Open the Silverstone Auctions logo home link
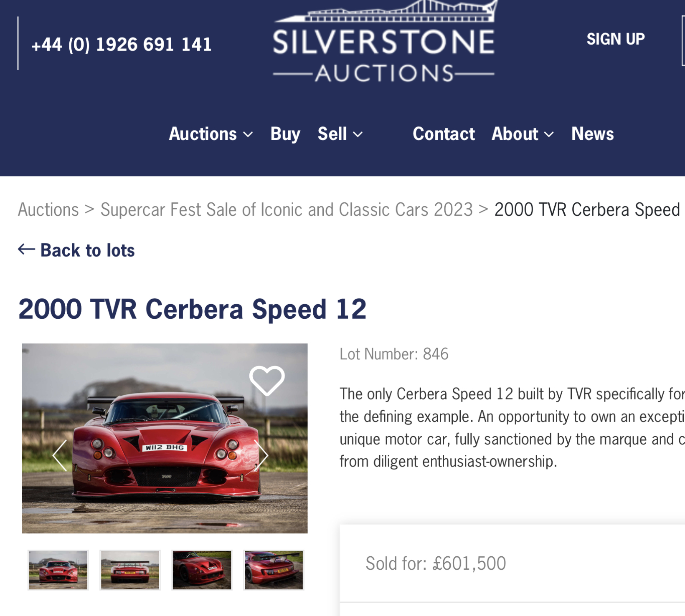 pyautogui.click(x=384, y=42)
